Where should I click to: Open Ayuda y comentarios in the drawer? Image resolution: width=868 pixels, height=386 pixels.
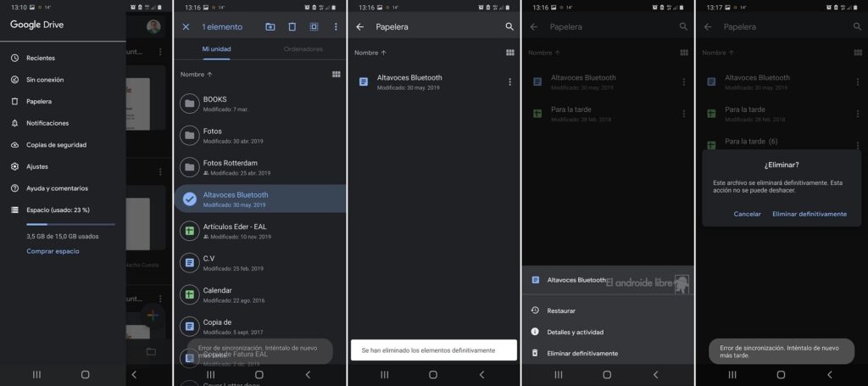tap(57, 188)
